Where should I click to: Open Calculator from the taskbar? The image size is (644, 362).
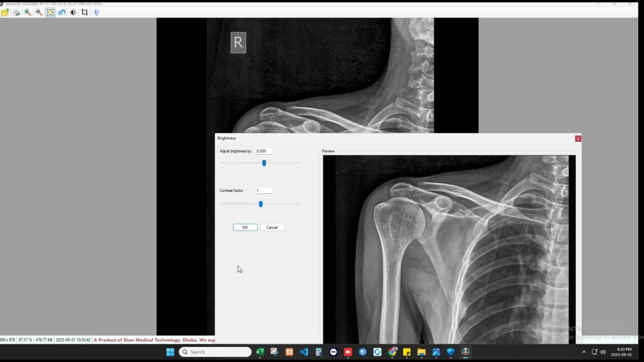[318, 352]
